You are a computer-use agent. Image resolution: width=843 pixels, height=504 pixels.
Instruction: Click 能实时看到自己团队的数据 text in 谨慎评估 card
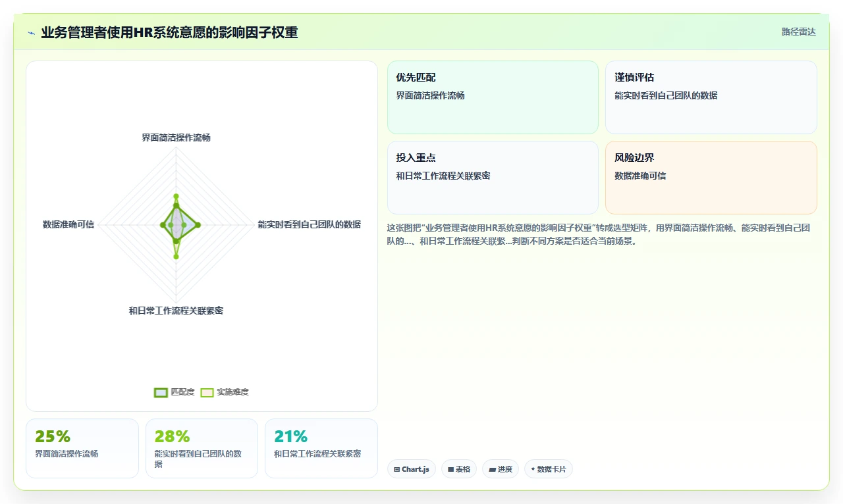pos(666,95)
